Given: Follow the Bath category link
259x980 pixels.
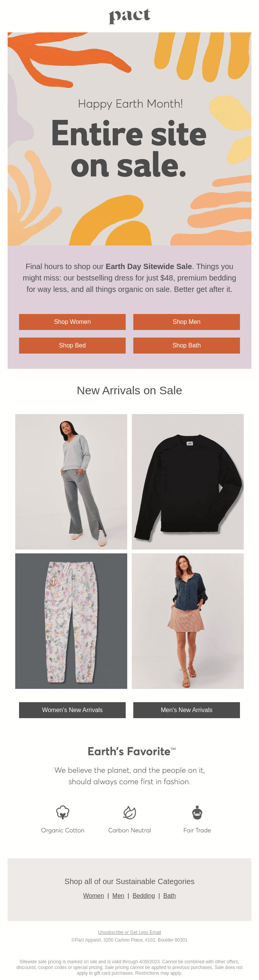Looking at the screenshot, I should (x=169, y=896).
